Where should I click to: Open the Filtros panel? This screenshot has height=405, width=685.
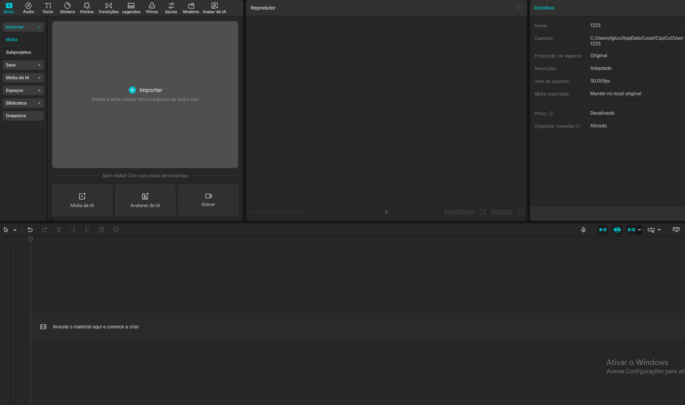pyautogui.click(x=152, y=8)
